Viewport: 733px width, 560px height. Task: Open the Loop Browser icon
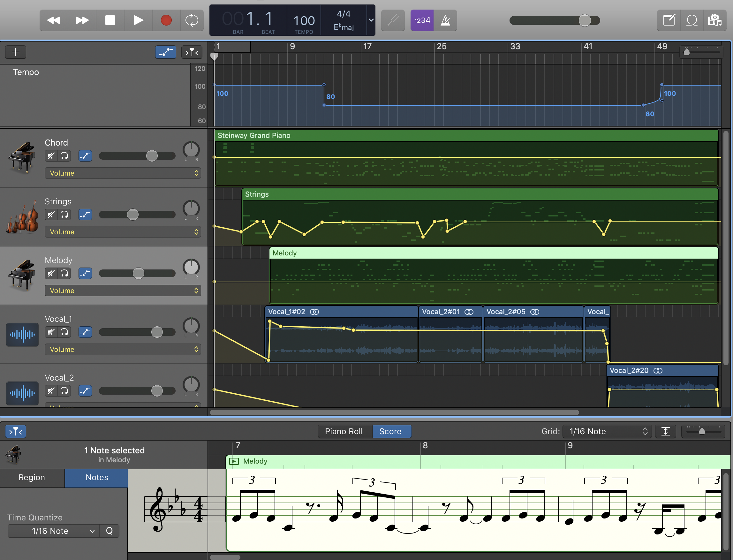click(692, 20)
